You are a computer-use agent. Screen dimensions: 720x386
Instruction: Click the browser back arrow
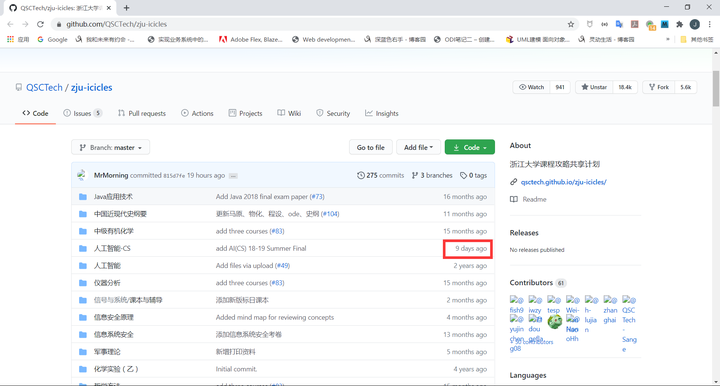tap(10, 24)
